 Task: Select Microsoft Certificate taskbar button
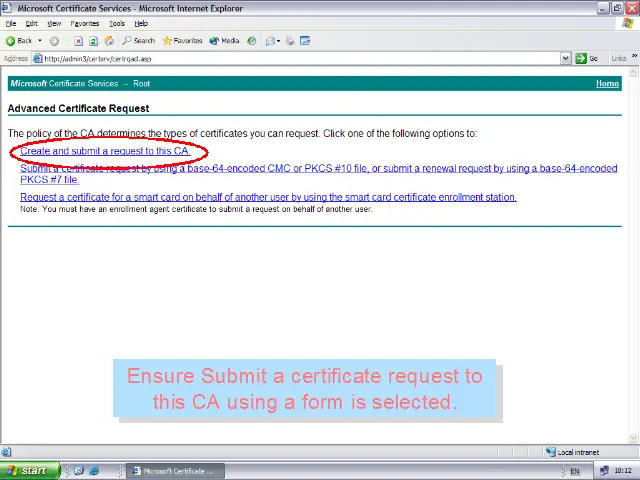tap(175, 471)
